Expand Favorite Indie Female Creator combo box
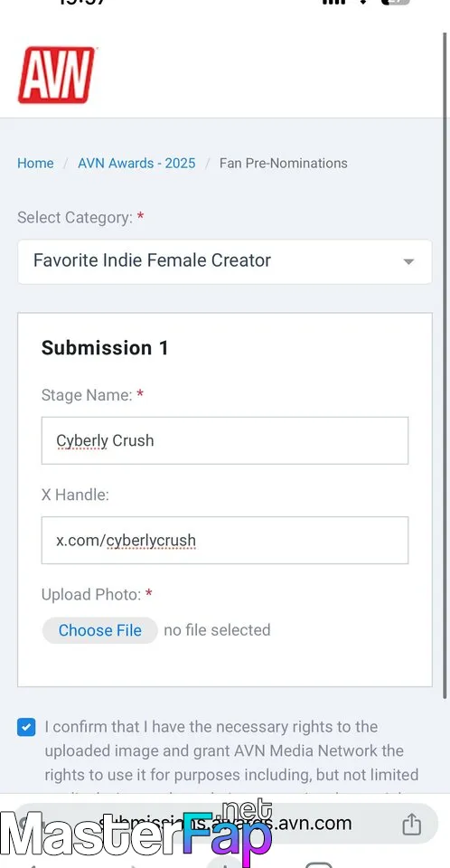450x868 pixels. point(225,261)
